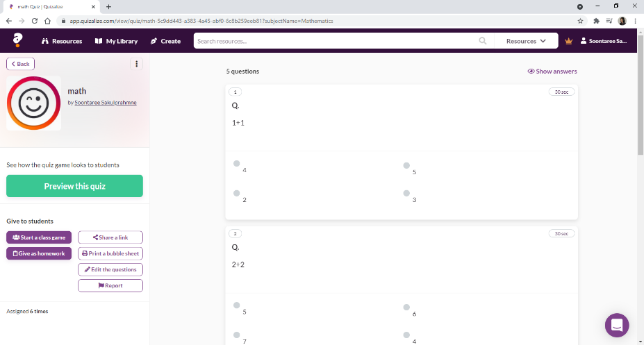Expand the Resources search filter dropdown
The width and height of the screenshot is (644, 345).
click(526, 41)
